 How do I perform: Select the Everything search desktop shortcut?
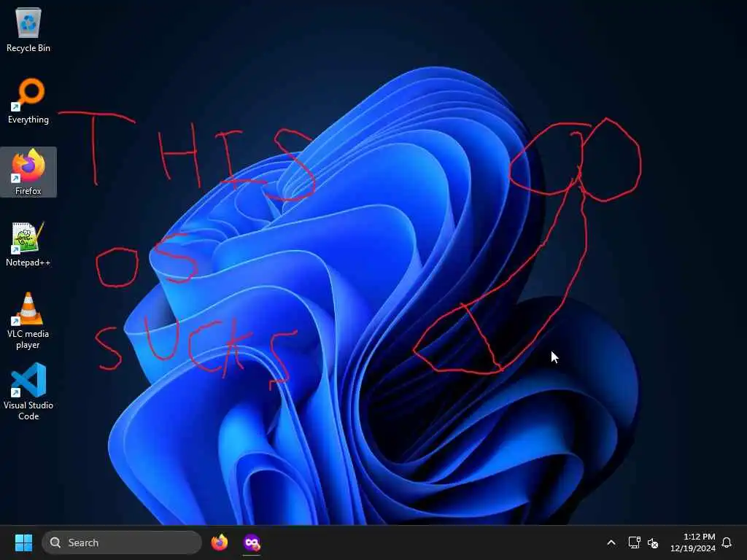(x=28, y=101)
